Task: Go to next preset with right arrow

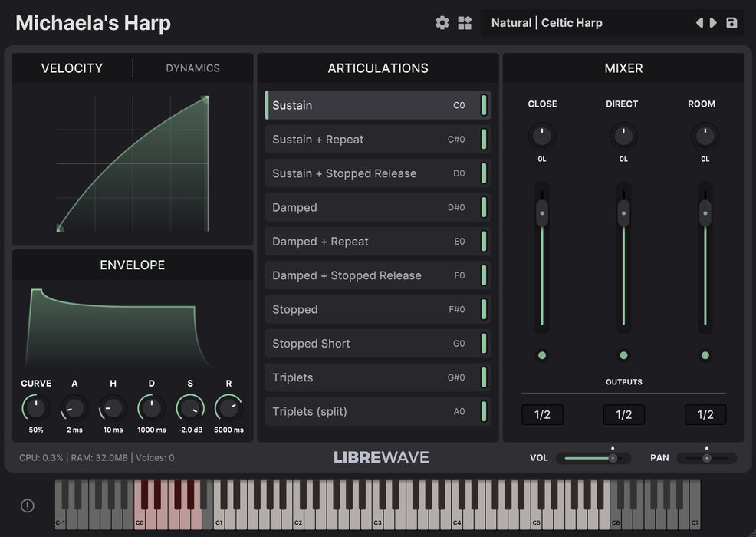Action: click(x=714, y=23)
